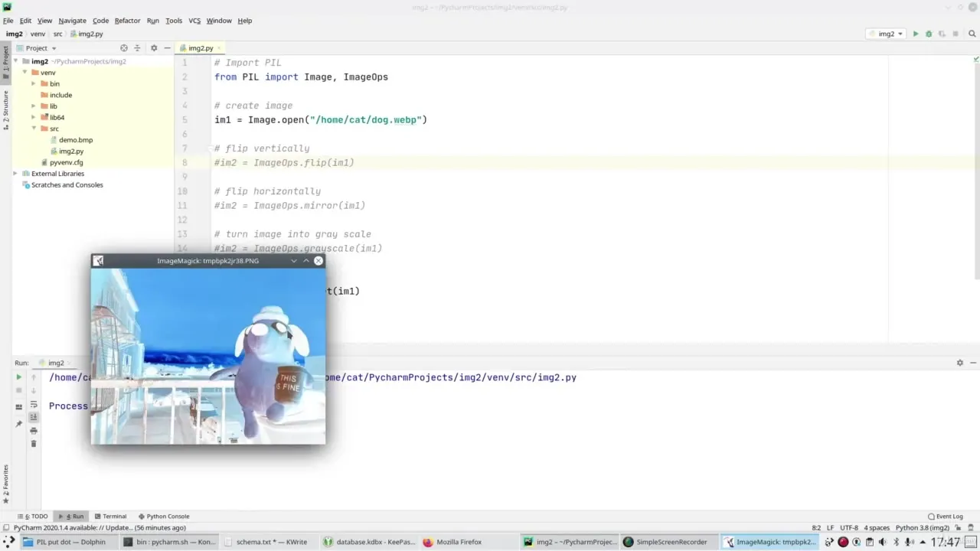Pin the Run tab

(19, 423)
